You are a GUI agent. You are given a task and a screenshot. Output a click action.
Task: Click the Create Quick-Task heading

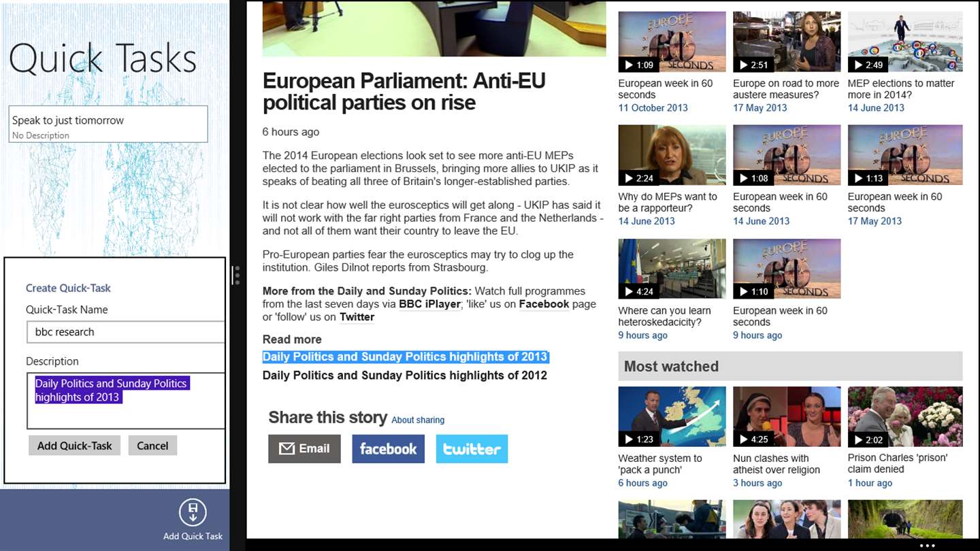coord(68,288)
